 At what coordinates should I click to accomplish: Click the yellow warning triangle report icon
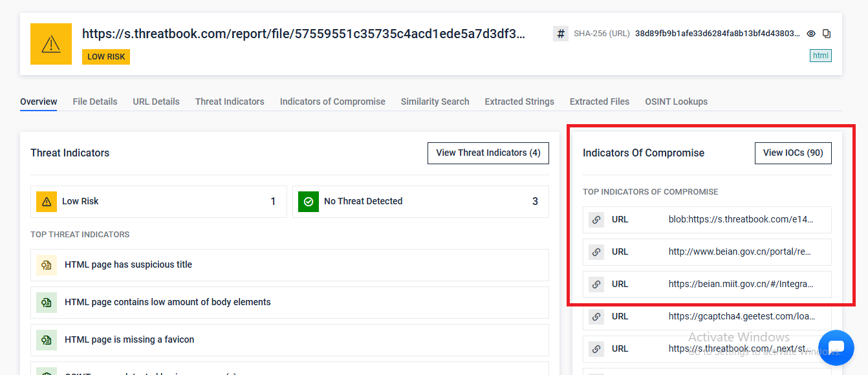[x=51, y=44]
